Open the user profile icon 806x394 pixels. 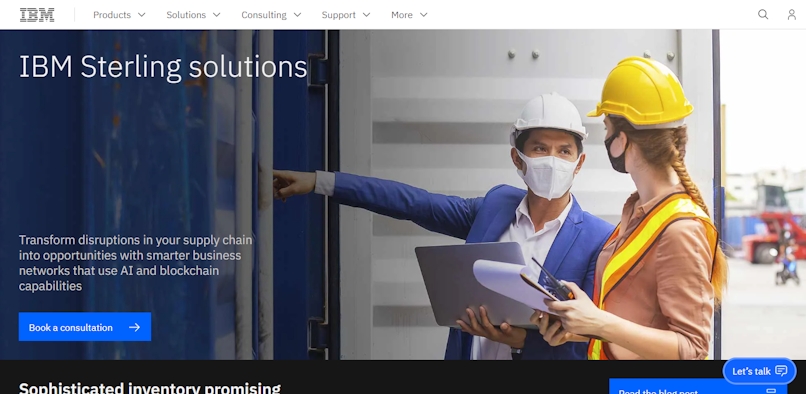pos(792,14)
